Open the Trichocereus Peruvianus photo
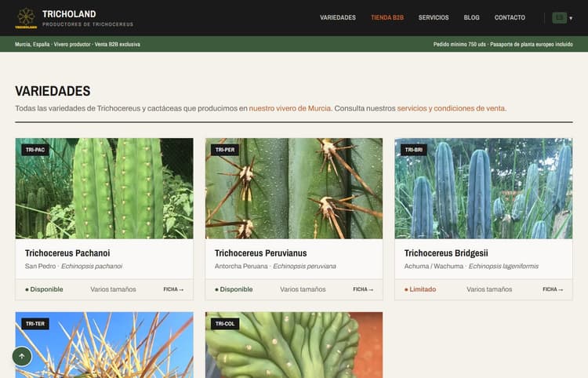The height and width of the screenshot is (378, 588). tap(294, 188)
